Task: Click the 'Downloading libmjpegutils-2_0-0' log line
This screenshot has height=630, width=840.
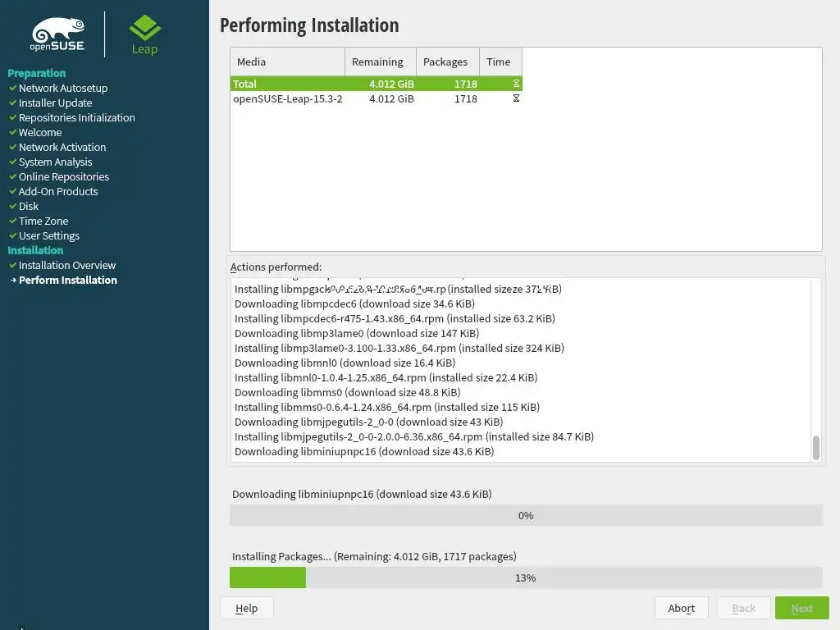Action: (368, 422)
